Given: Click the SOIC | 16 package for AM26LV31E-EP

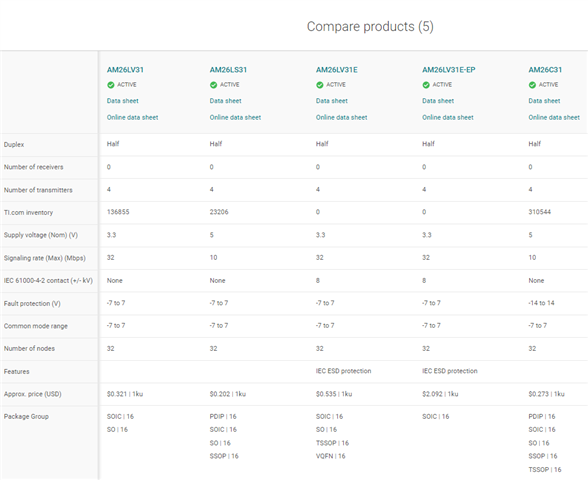Looking at the screenshot, I should pyautogui.click(x=435, y=417).
